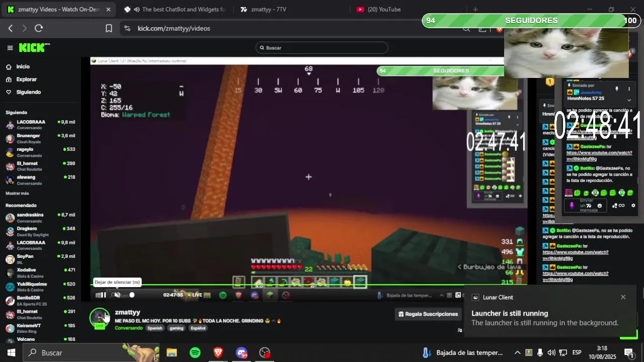Open Xodalive Slots & Casino channel

tap(40, 273)
